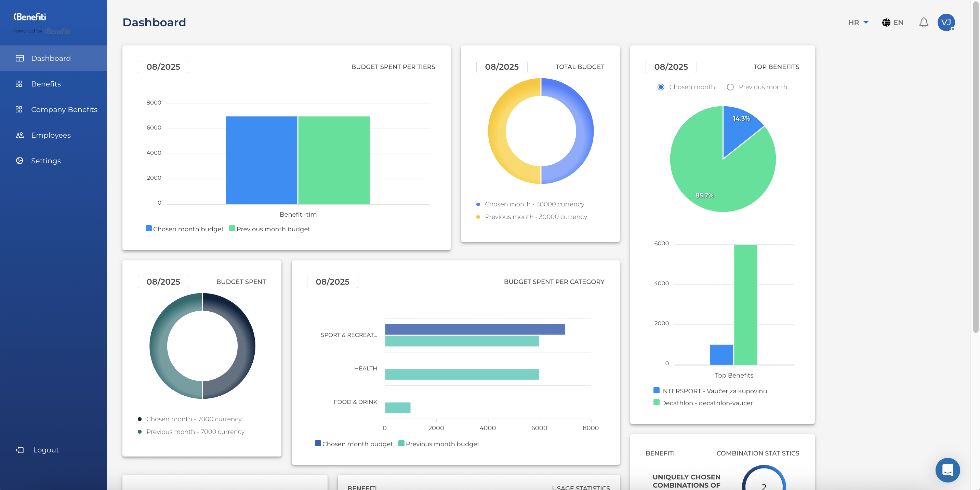Image resolution: width=980 pixels, height=490 pixels.
Task: Click the Top Benefits 08/2025 date field
Action: tap(671, 67)
